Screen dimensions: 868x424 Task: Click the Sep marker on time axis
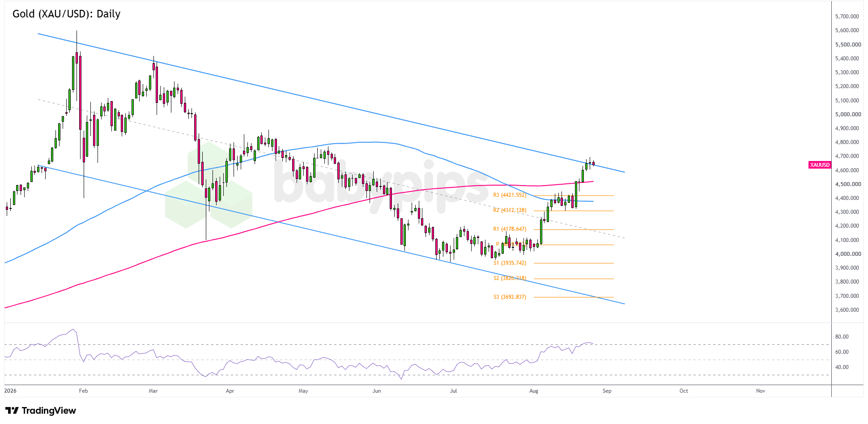point(607,391)
